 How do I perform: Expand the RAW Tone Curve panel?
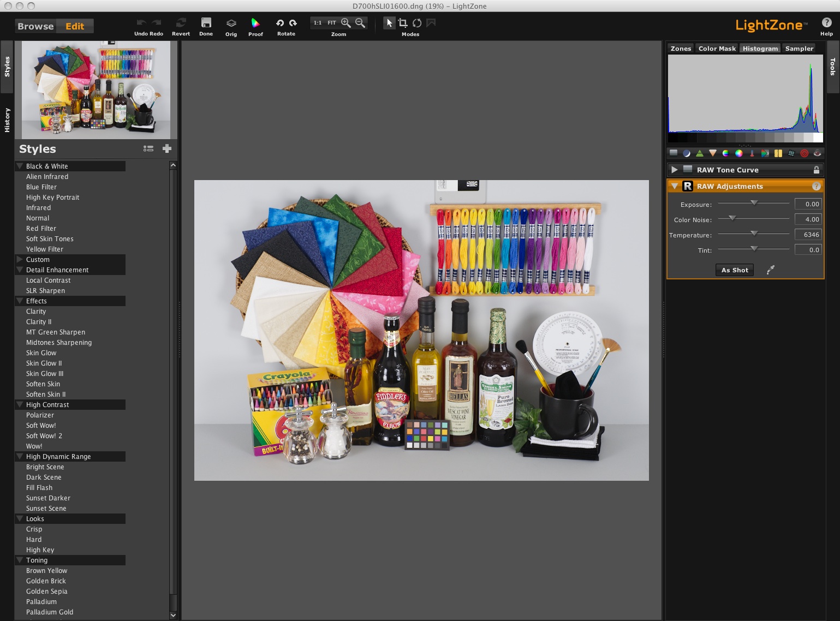pyautogui.click(x=675, y=170)
